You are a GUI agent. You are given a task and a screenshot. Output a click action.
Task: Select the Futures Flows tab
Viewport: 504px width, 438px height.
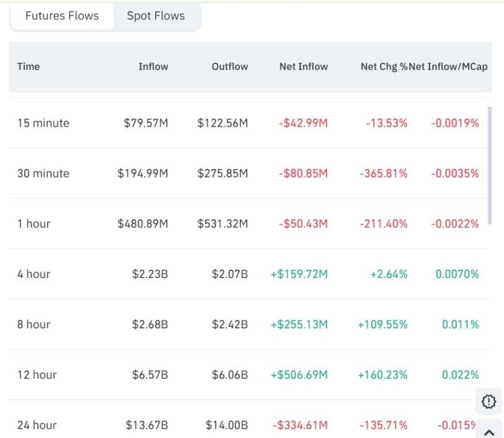[x=61, y=16]
